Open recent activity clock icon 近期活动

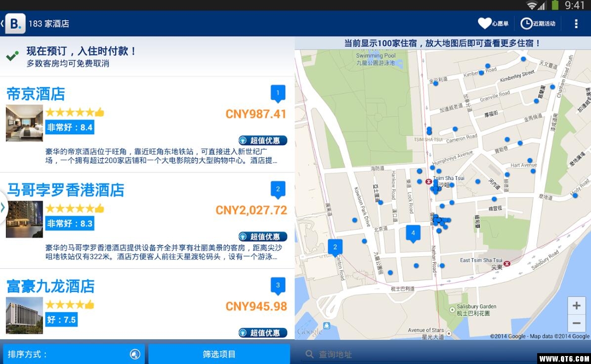[x=538, y=23]
